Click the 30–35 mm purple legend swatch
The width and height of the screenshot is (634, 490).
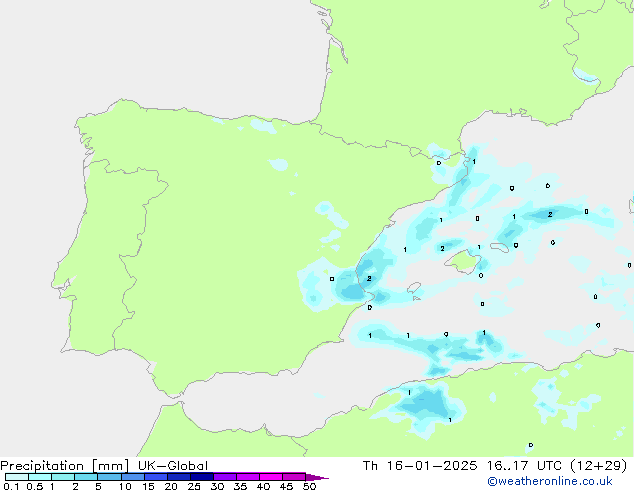tap(224, 477)
